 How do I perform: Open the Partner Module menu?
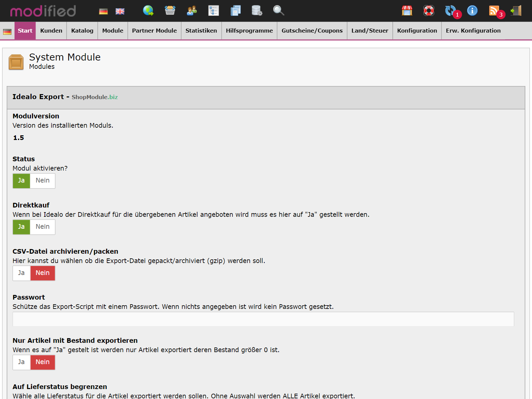pyautogui.click(x=154, y=31)
